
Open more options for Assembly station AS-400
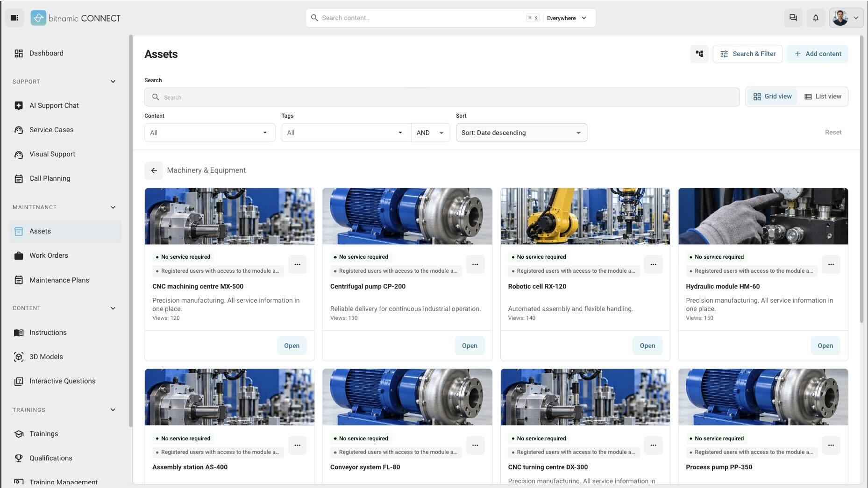[297, 445]
